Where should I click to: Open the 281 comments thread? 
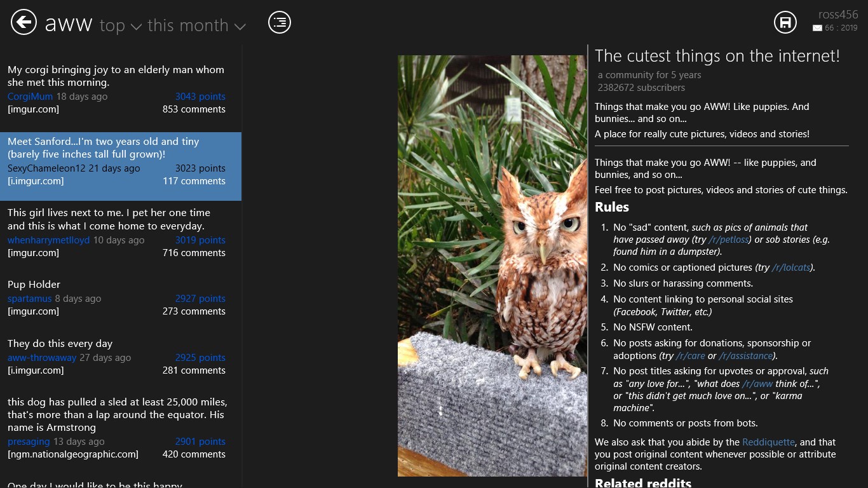point(194,370)
